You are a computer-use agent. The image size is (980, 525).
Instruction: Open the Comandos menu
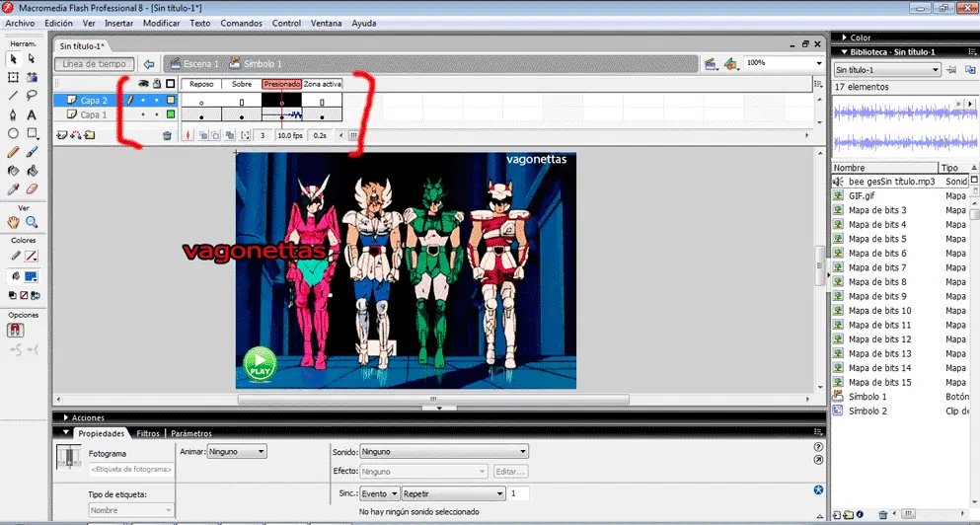click(x=241, y=23)
